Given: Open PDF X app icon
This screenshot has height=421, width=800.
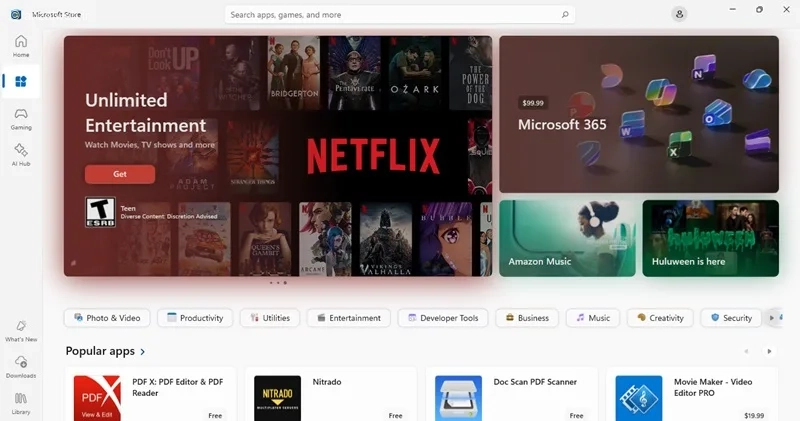Looking at the screenshot, I should coord(97,398).
